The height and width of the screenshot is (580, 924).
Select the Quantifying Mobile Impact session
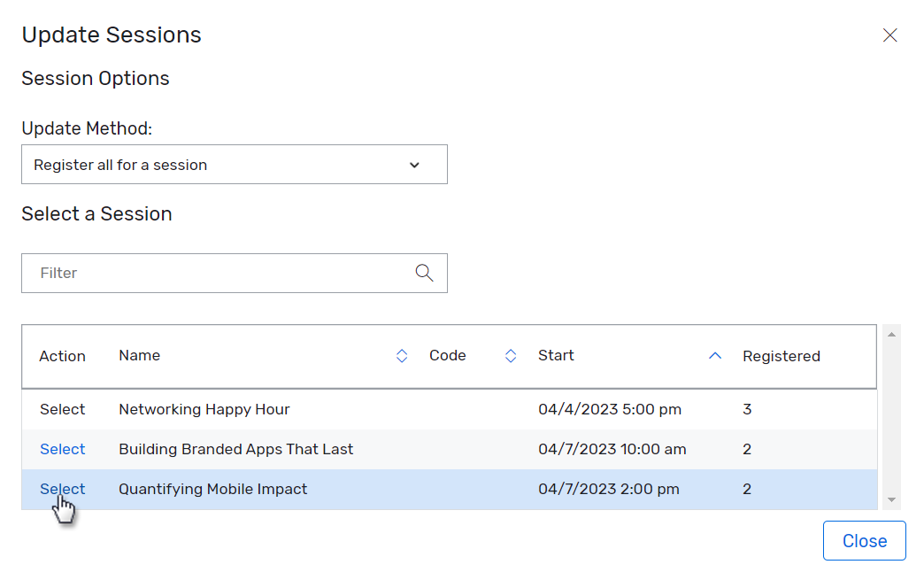(62, 489)
